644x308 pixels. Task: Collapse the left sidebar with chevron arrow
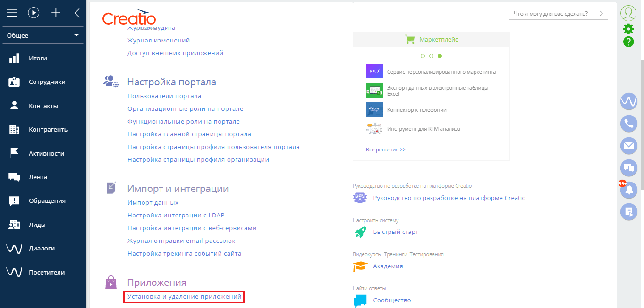(76, 13)
